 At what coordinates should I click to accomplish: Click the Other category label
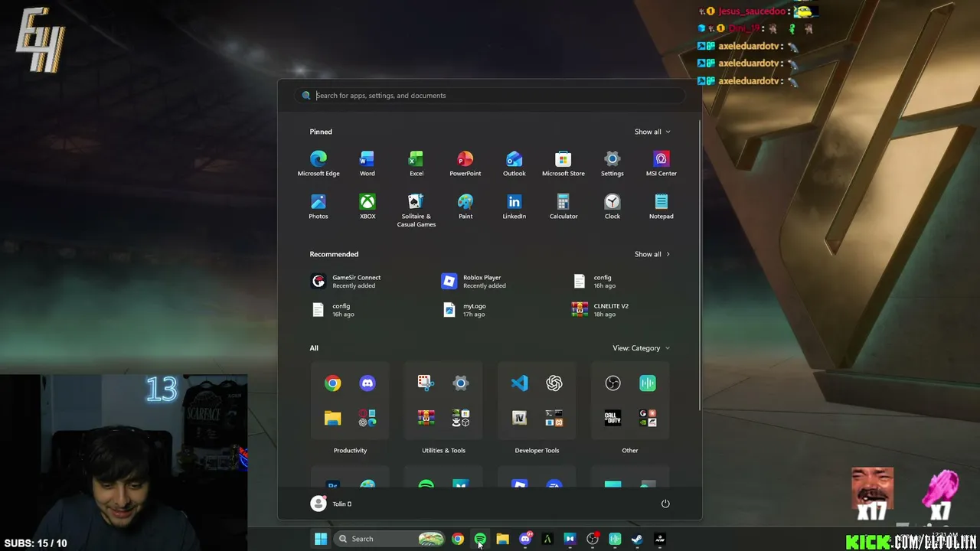(x=630, y=451)
